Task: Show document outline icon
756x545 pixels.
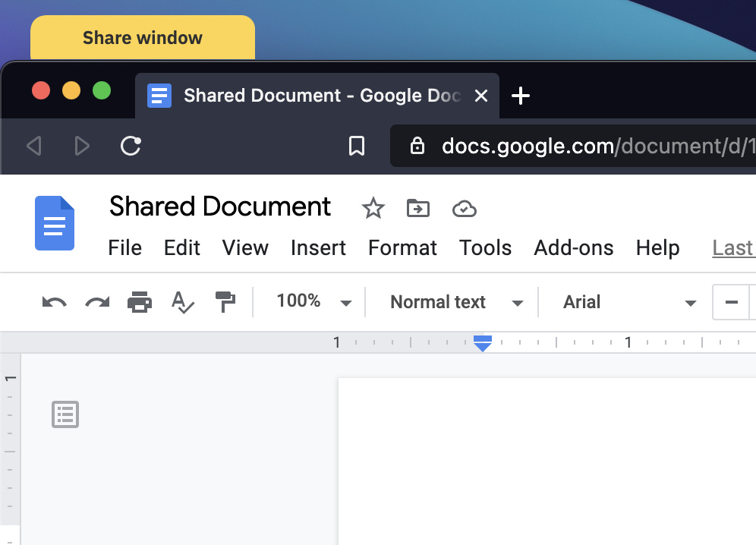Action: [x=65, y=414]
